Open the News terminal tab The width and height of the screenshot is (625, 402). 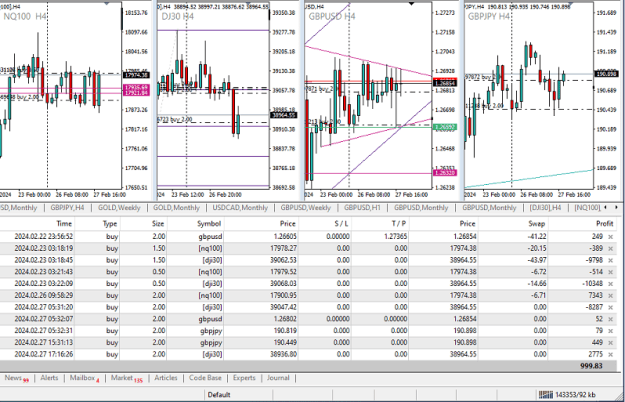(16, 378)
